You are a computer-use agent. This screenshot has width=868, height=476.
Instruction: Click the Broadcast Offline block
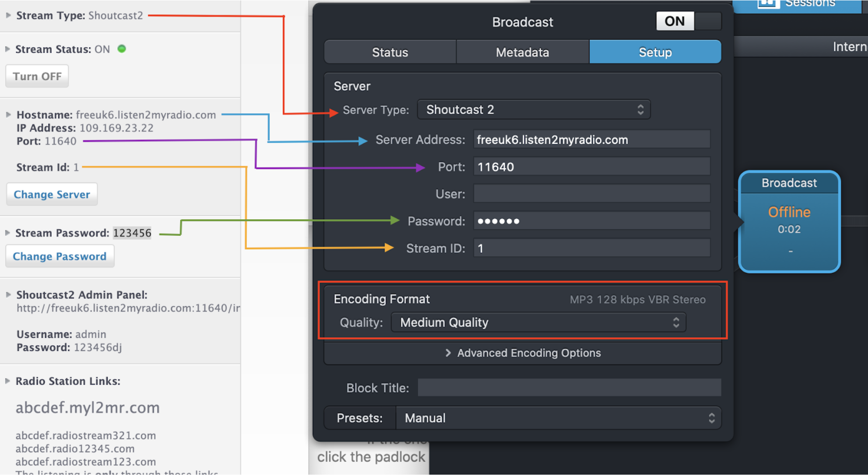(x=789, y=222)
